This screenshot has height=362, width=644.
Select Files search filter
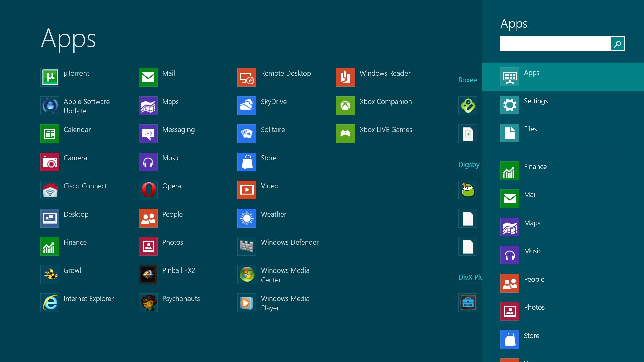[510, 133]
